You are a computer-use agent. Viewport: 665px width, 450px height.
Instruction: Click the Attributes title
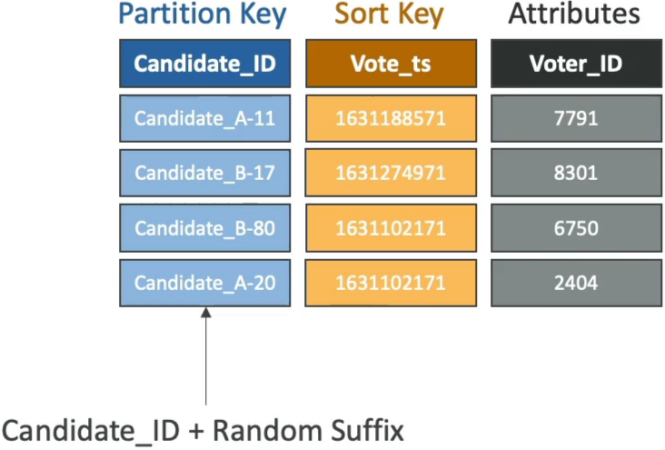(574, 14)
